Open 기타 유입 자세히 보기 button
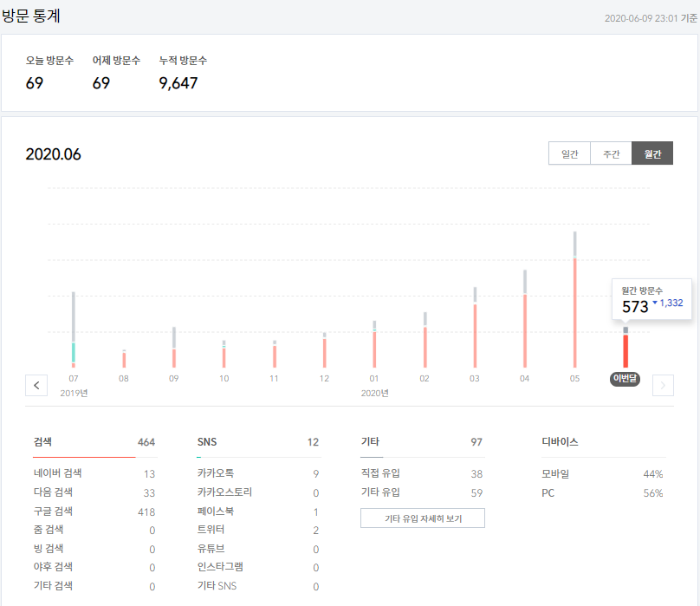 click(422, 518)
